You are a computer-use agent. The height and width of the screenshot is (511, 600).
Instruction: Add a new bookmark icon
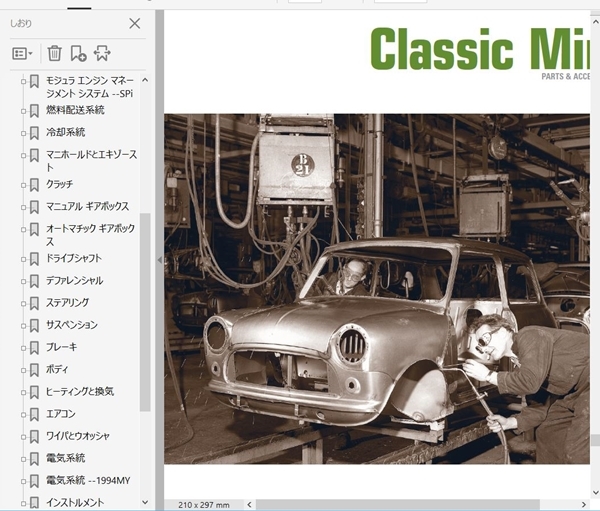(78, 53)
